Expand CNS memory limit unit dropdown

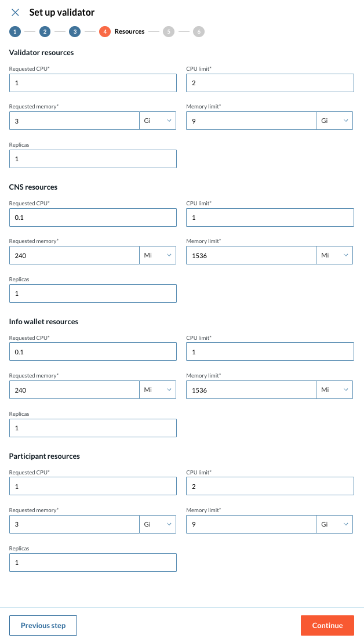point(334,255)
